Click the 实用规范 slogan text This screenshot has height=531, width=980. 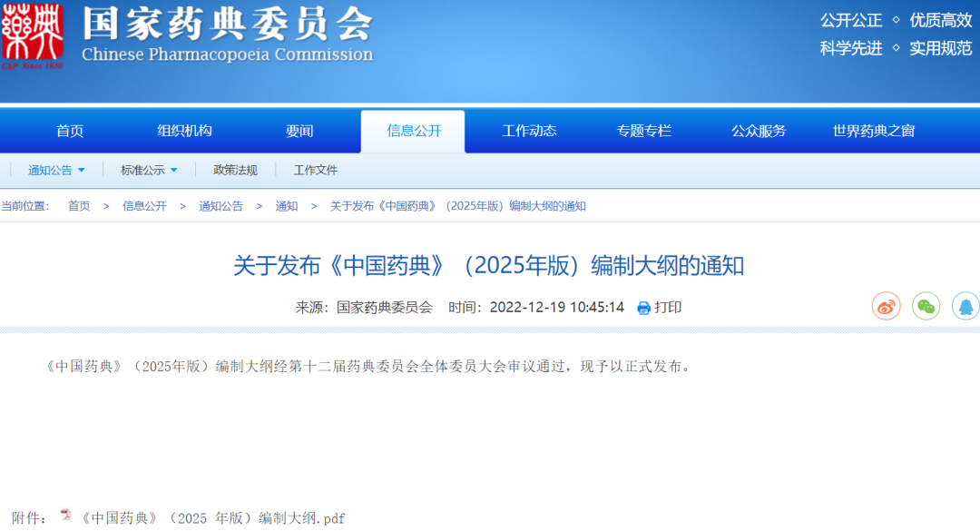941,48
